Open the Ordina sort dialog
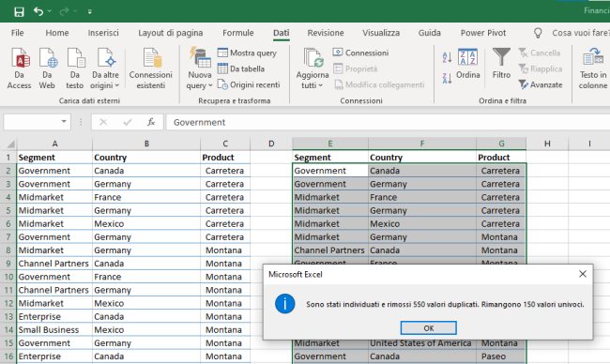The height and width of the screenshot is (364, 610). pos(467,64)
